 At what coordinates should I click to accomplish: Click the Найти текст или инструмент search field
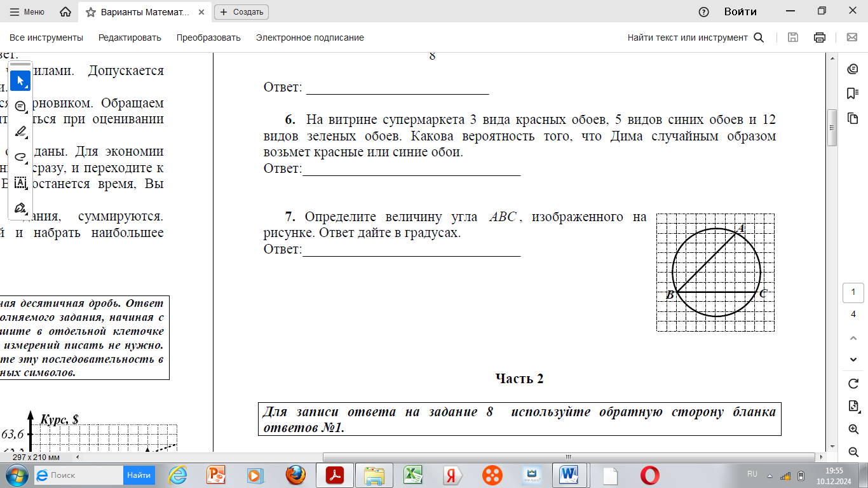tap(688, 37)
